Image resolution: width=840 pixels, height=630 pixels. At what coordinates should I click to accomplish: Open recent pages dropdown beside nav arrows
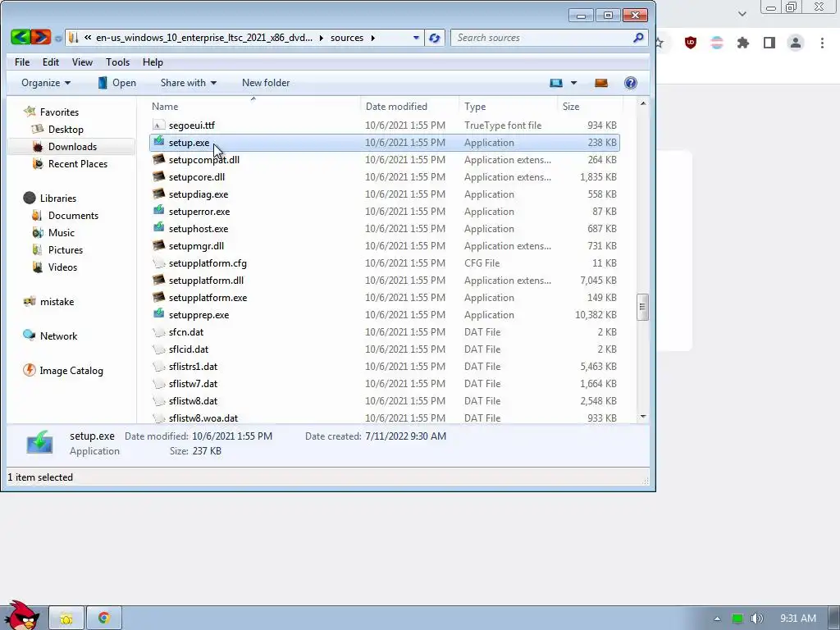(x=58, y=38)
